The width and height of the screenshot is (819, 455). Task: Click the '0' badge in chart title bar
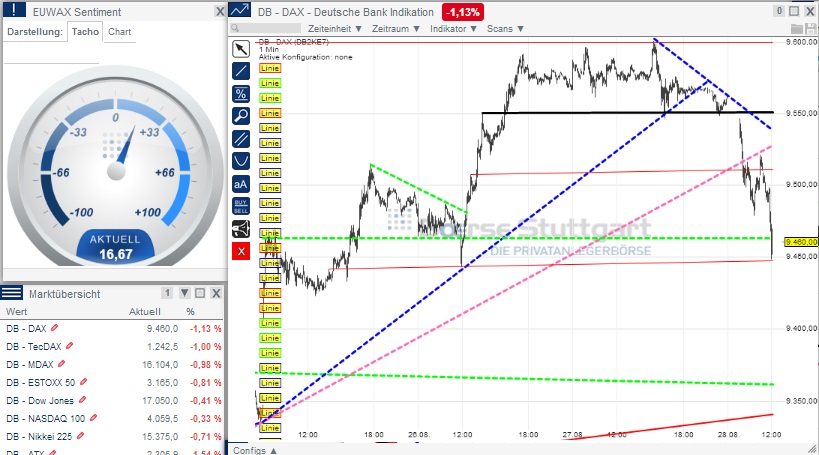(779, 10)
